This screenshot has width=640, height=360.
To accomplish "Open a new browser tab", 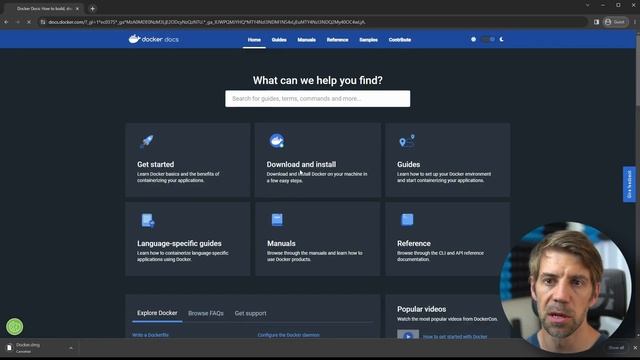I will [x=93, y=9].
